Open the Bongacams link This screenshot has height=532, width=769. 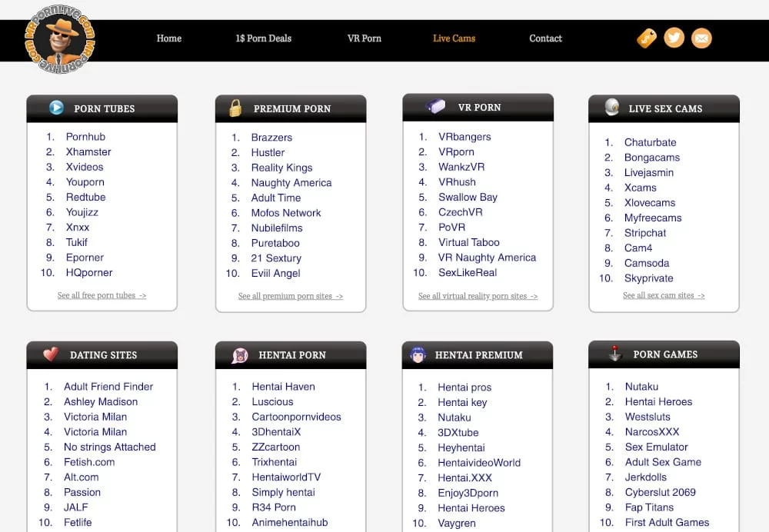pyautogui.click(x=652, y=158)
